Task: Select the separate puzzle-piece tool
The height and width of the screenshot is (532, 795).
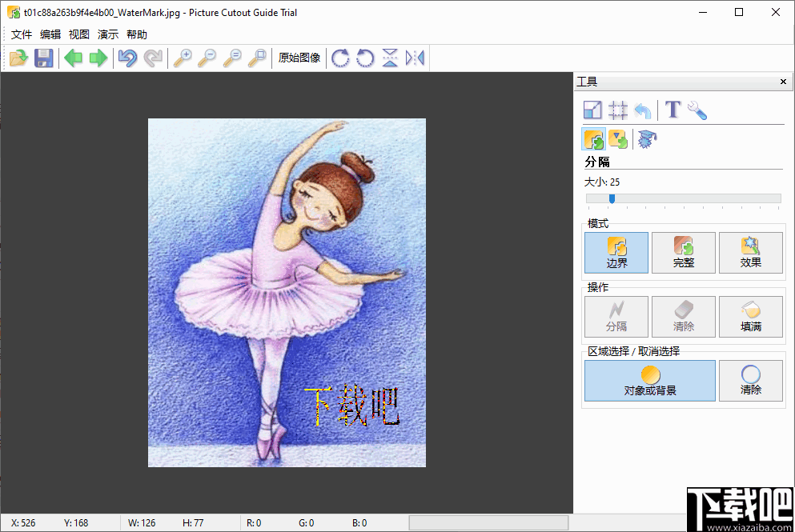Action: tap(594, 139)
